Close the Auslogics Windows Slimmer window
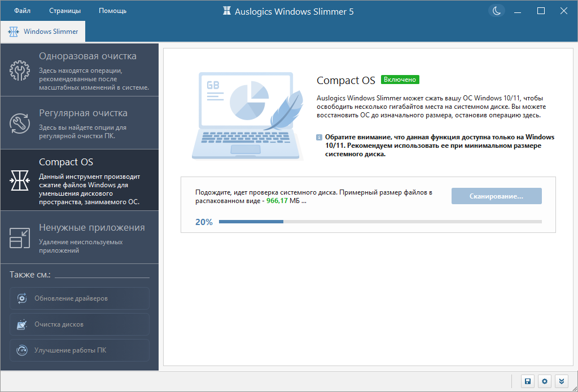This screenshot has width=578, height=392. click(564, 11)
